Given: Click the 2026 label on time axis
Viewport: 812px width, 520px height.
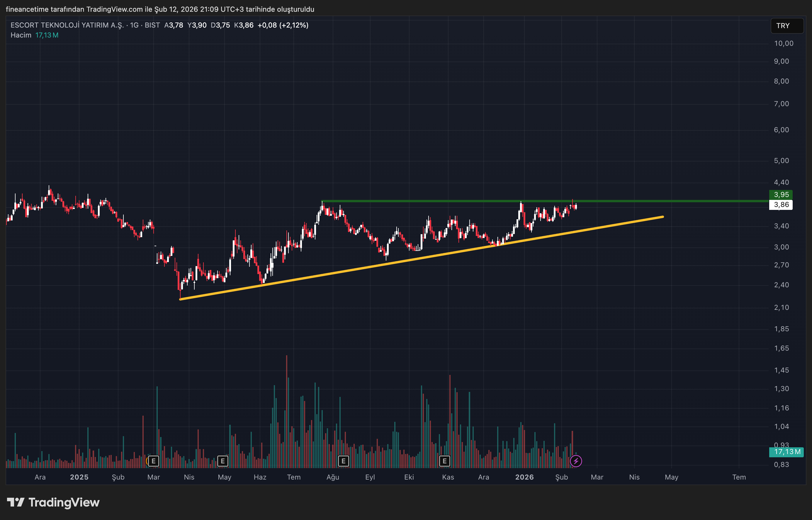Looking at the screenshot, I should 524,477.
